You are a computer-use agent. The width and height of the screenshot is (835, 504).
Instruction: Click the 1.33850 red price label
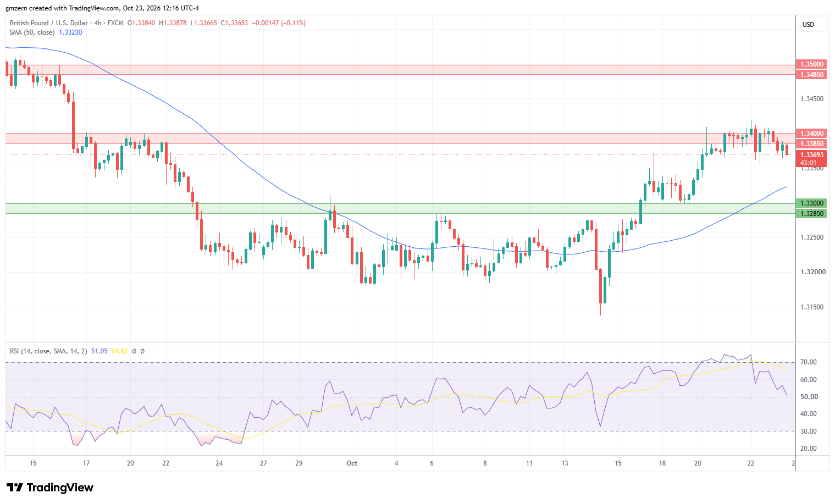pyautogui.click(x=811, y=144)
